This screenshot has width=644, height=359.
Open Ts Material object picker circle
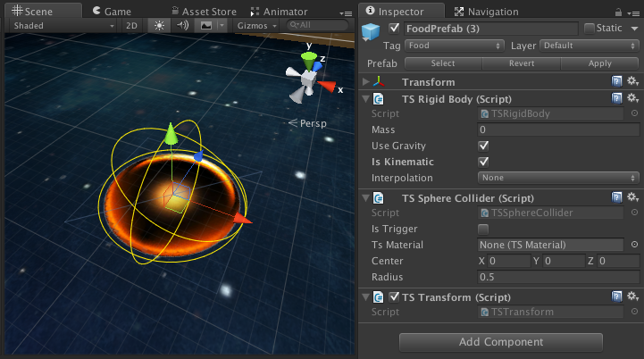(x=634, y=245)
